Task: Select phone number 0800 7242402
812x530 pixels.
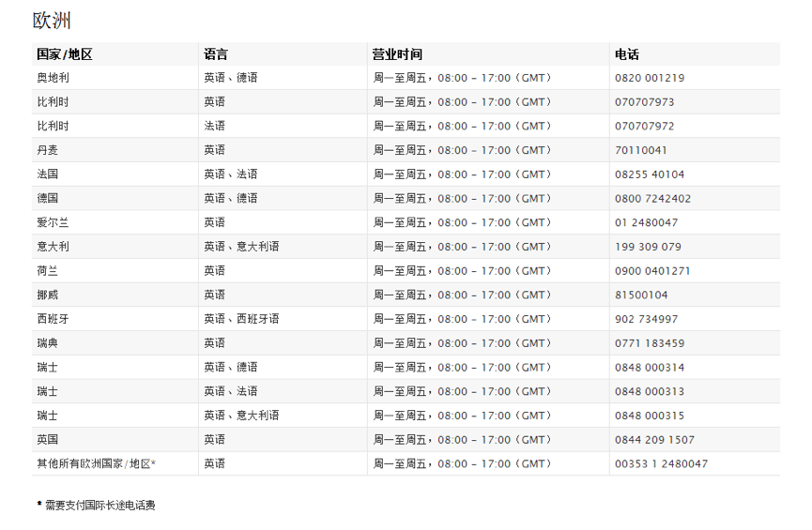Action: coord(652,199)
